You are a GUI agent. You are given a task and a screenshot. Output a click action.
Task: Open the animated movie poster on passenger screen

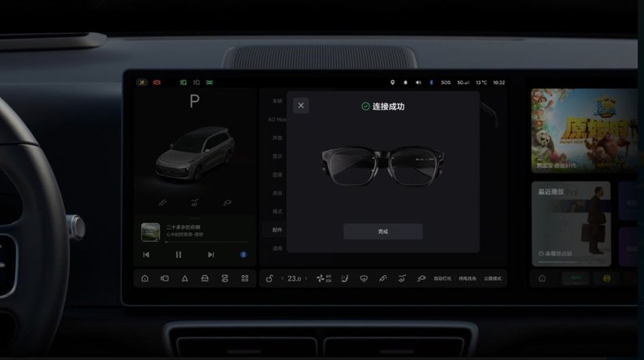click(584, 130)
